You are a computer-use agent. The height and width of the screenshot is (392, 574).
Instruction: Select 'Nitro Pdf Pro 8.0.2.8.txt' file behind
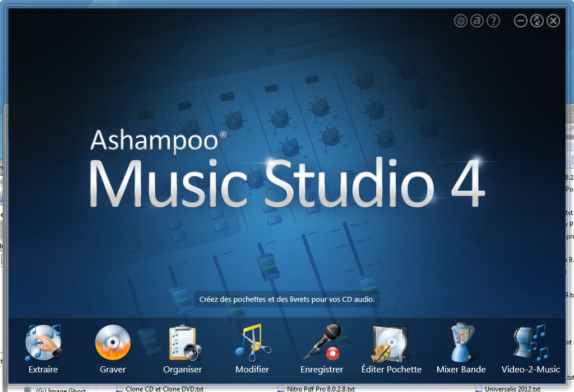coord(316,389)
